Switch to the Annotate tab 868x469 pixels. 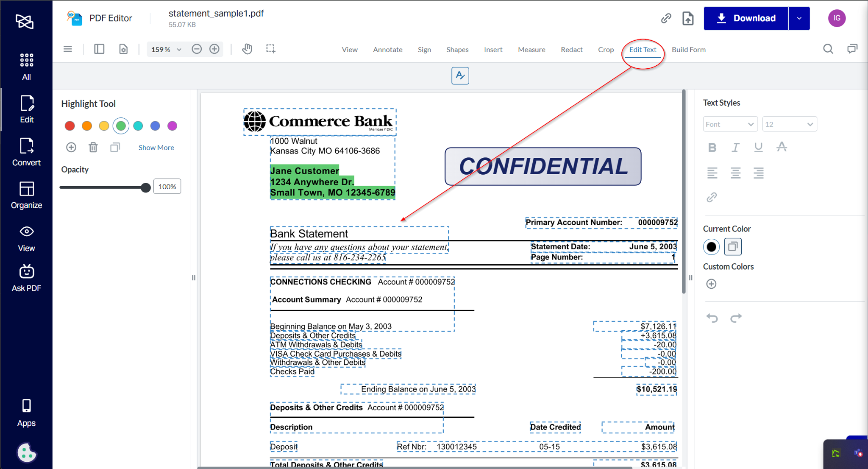click(387, 50)
